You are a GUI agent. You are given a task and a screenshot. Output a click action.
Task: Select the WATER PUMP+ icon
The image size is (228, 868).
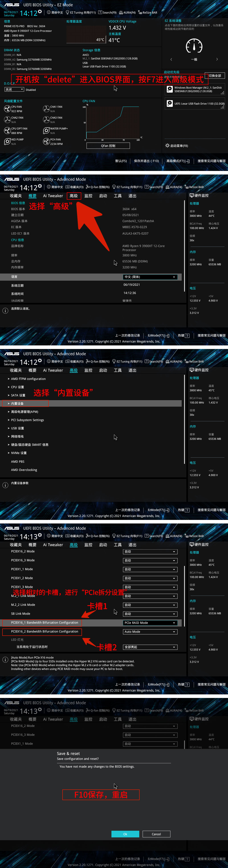coord(46,131)
